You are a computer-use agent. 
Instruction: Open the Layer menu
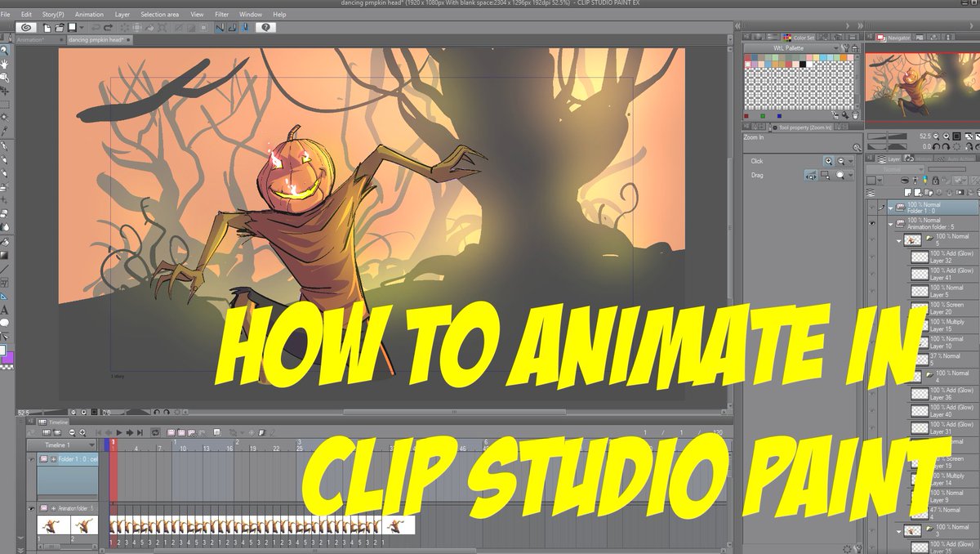pyautogui.click(x=122, y=15)
